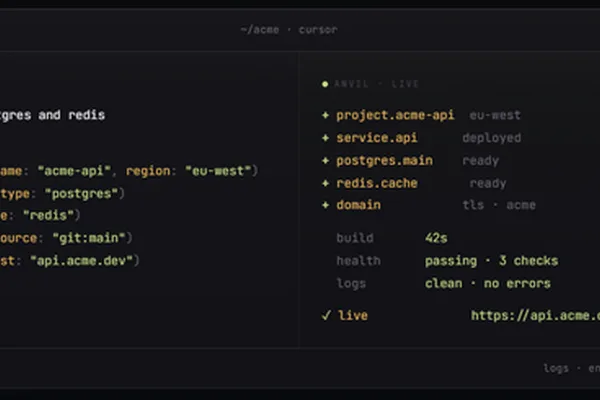This screenshot has height=400, width=600.
Task: Click the tls · acme domain status
Action: click(x=499, y=205)
